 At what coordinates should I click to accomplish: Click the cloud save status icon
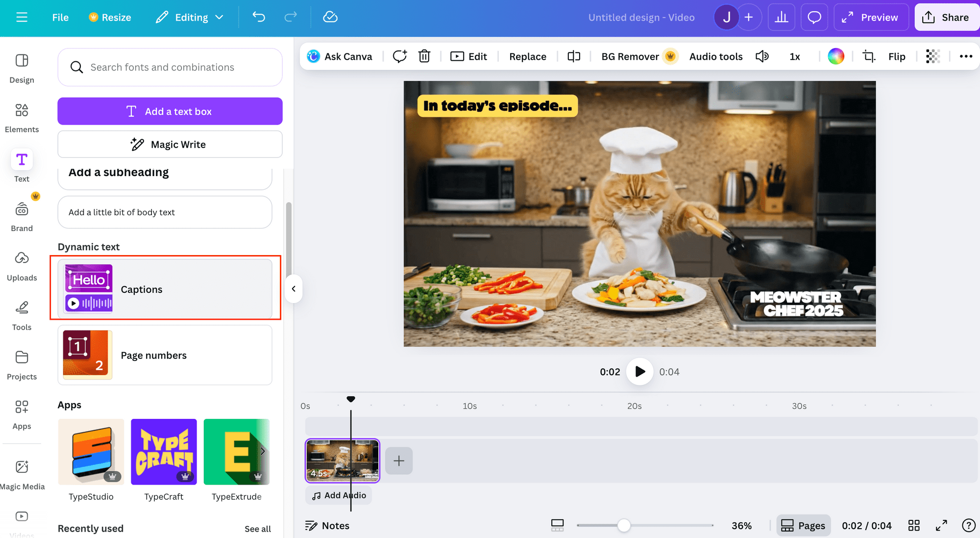[x=330, y=17]
